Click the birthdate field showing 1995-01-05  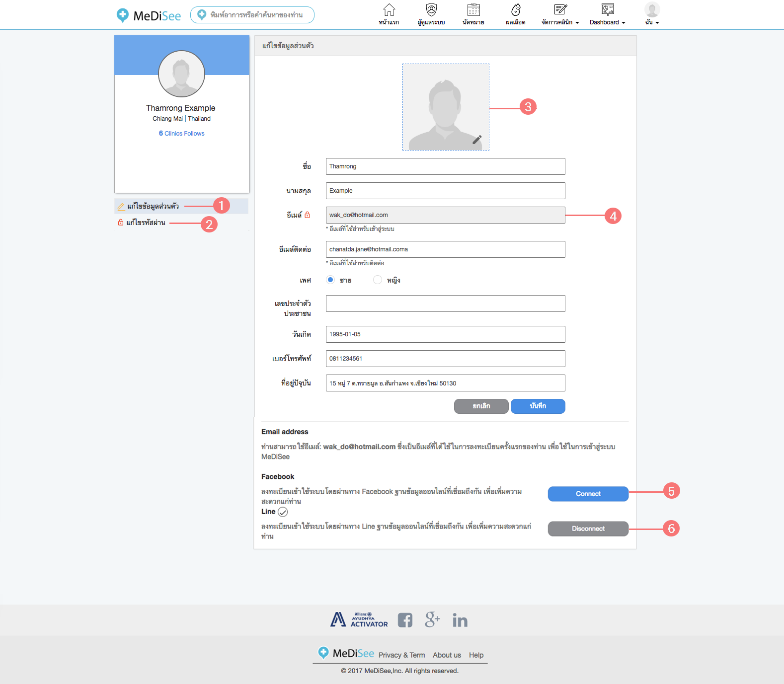pos(445,334)
